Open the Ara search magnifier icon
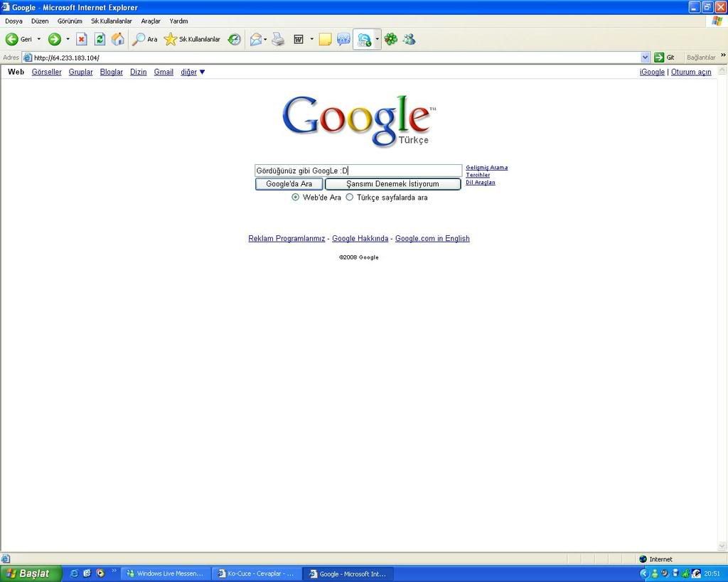Screen dimensions: 728x582 139,39
